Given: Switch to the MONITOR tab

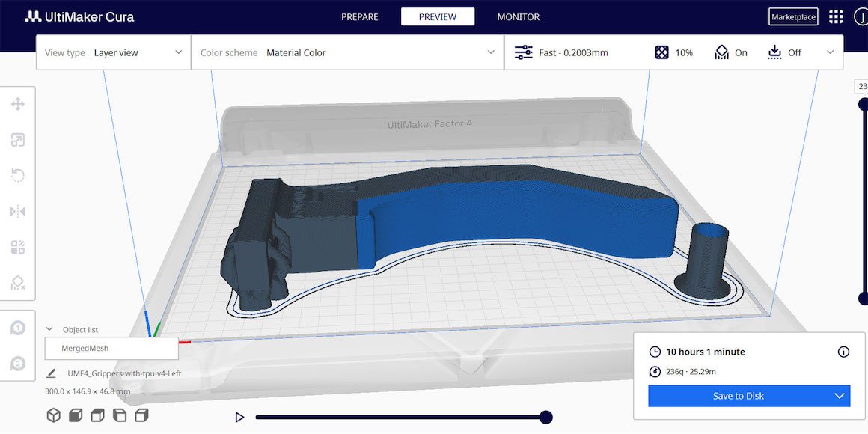Looking at the screenshot, I should tap(518, 17).
